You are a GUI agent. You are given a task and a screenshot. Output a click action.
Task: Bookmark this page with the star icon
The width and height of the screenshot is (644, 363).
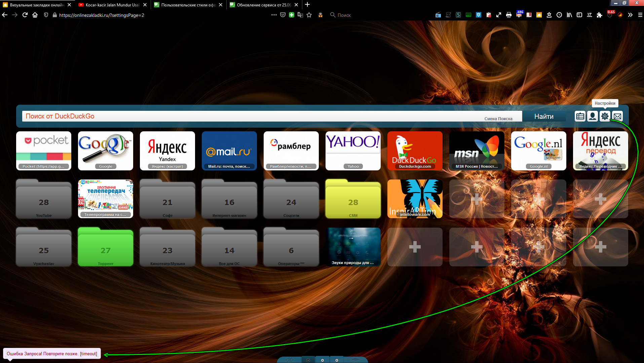(x=309, y=15)
